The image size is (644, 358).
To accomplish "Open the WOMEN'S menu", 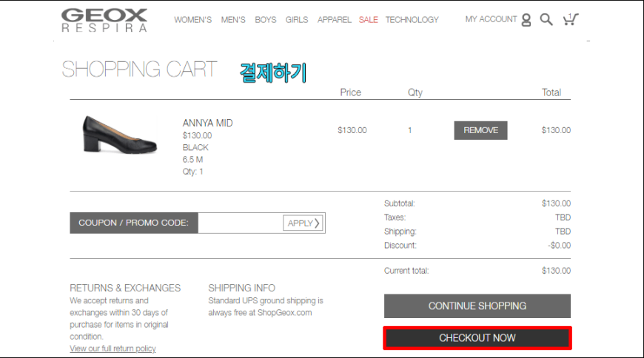I will (192, 20).
